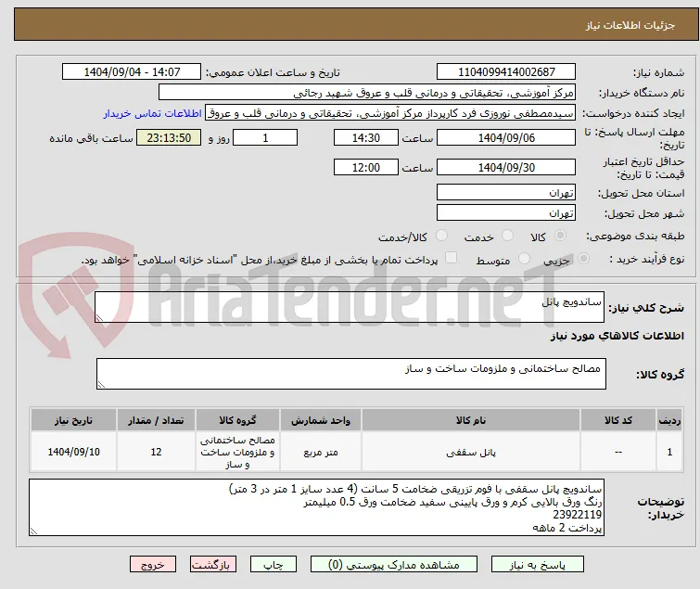Click the شهر محل تحویل field
The image size is (700, 589).
click(506, 212)
